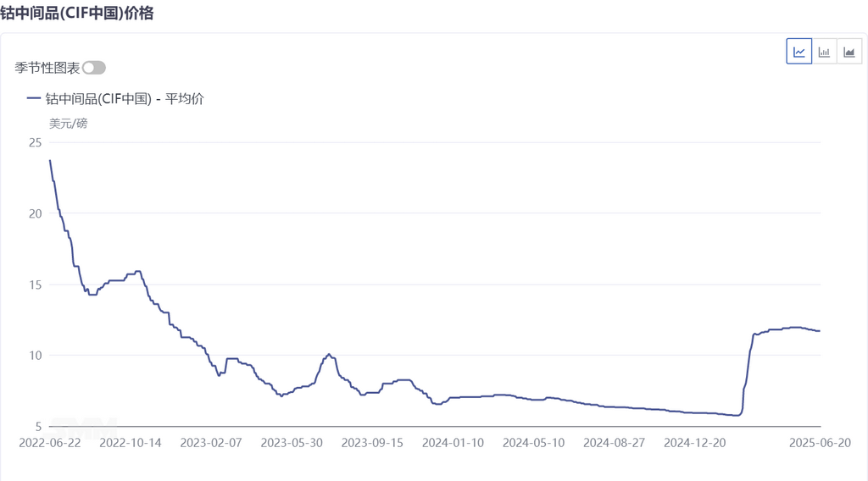Click the 2024-12-20 x-axis date label

point(695,442)
